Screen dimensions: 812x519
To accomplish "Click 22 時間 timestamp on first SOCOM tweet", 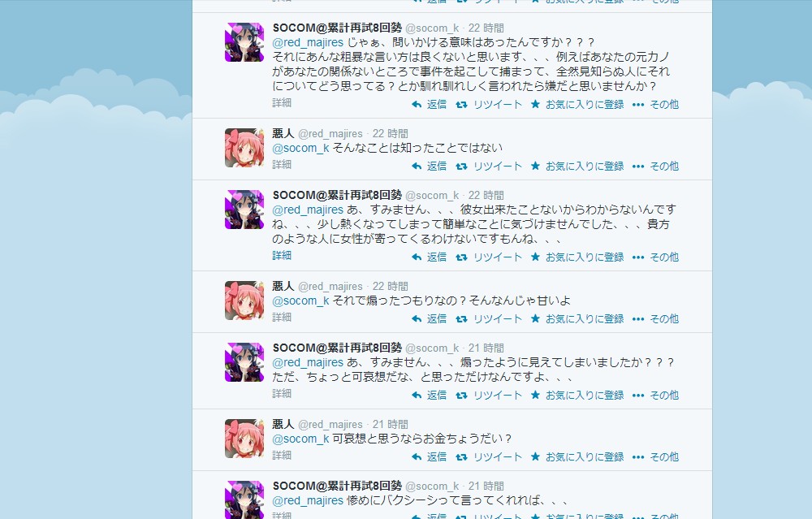I will 486,28.
